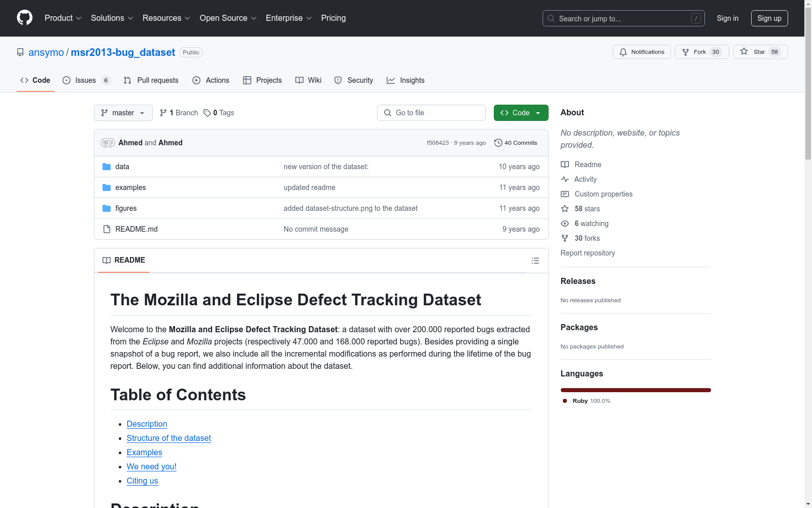Open the 'added dataset-structure.png' commit message

[x=351, y=208]
